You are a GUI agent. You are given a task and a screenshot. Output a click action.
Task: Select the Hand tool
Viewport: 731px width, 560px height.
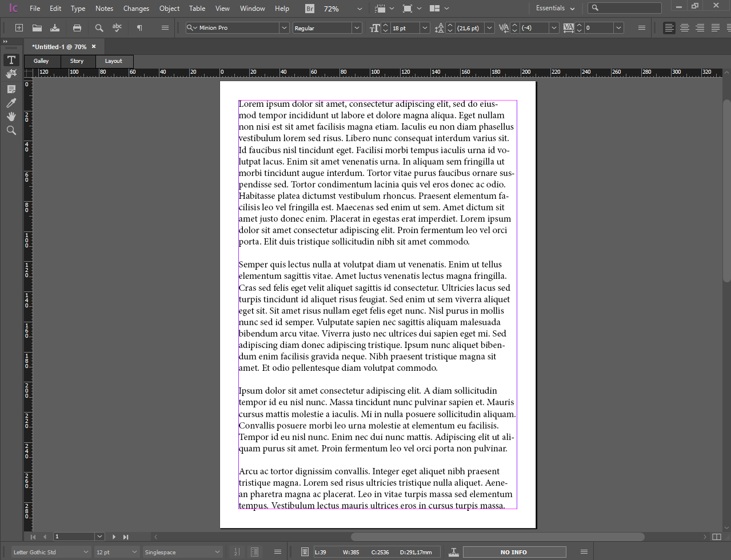pyautogui.click(x=11, y=117)
